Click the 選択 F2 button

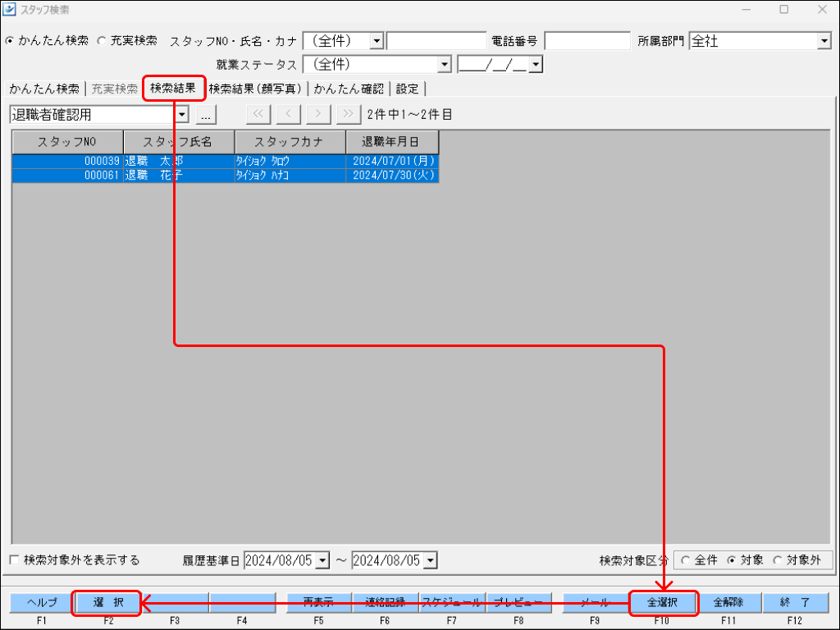108,603
